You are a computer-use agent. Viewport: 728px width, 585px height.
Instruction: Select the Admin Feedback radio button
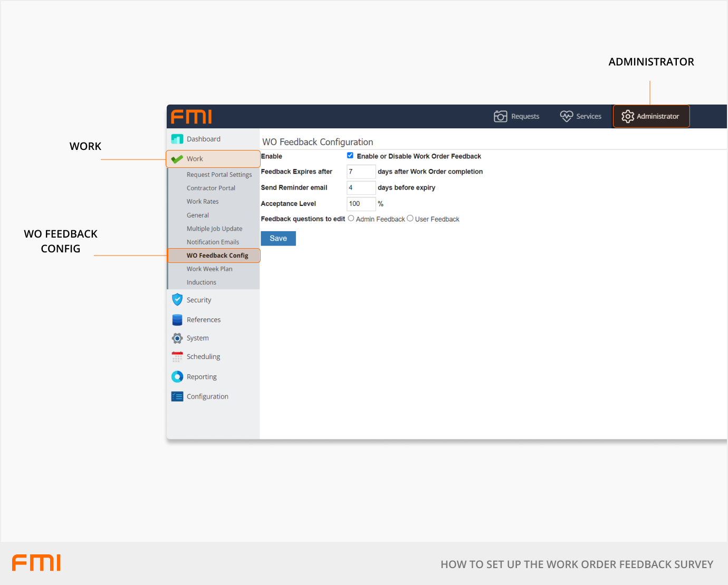coord(351,219)
